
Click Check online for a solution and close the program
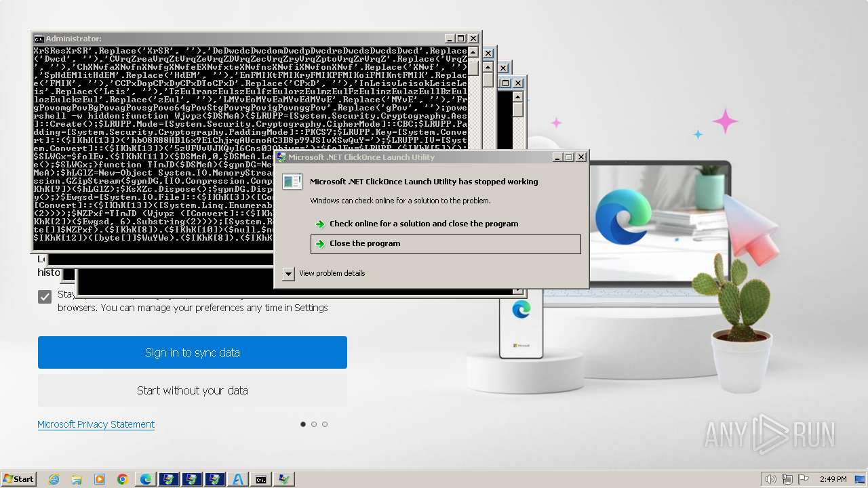click(424, 224)
